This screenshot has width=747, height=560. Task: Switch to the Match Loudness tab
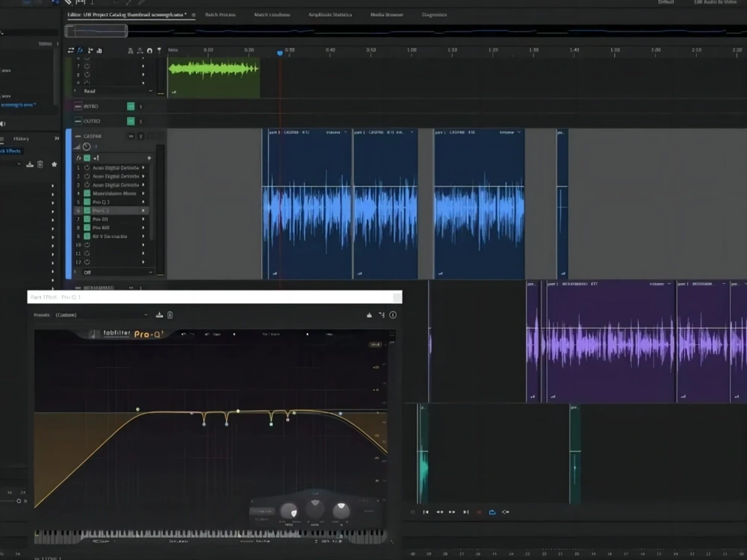[x=272, y=15]
